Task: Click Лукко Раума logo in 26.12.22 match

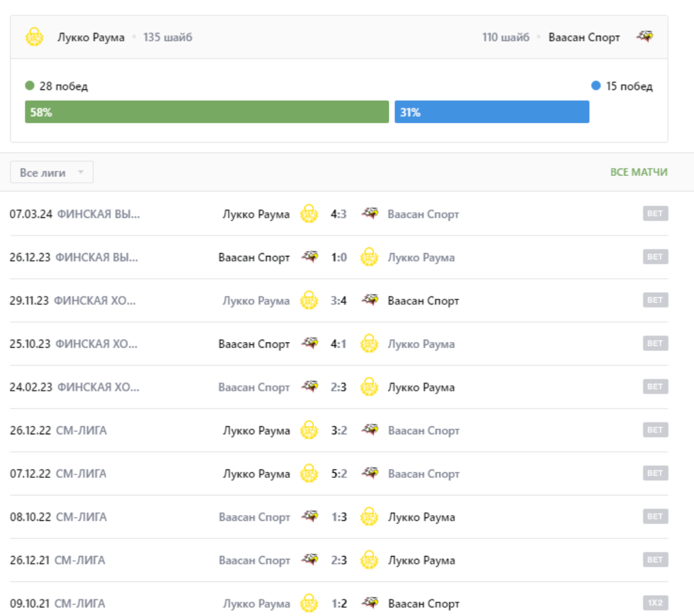Action: click(309, 430)
